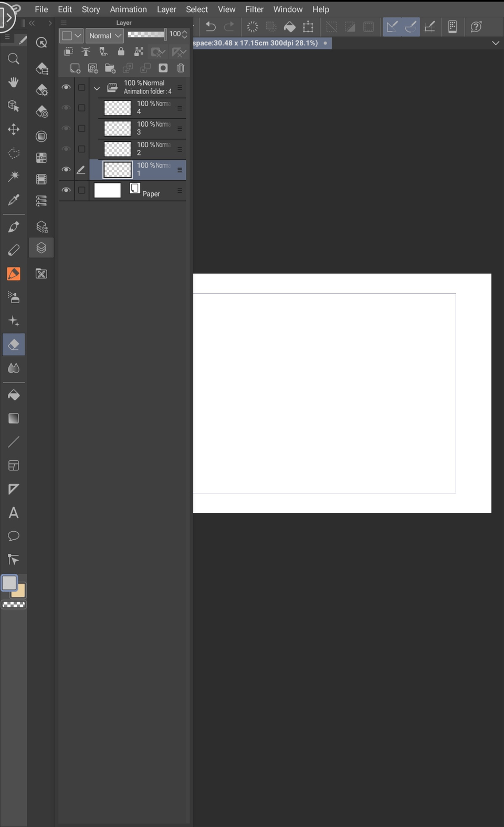Select the Pencil tool

tap(14, 250)
